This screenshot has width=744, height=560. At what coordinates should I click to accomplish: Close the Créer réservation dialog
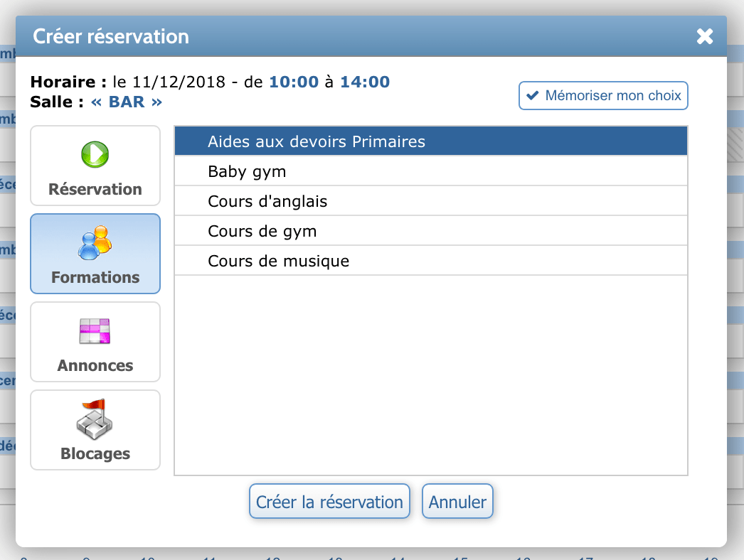point(704,36)
